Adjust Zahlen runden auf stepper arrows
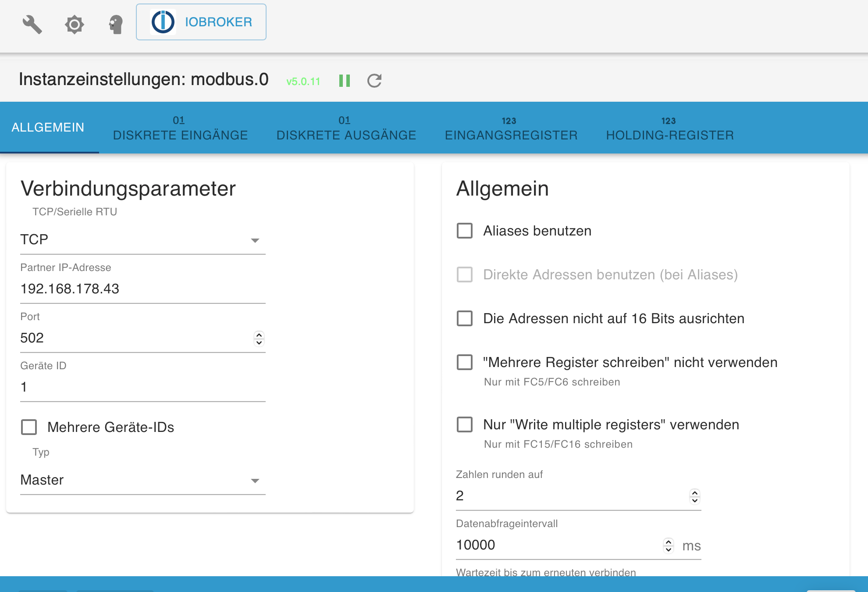Viewport: 868px width, 592px height. click(x=695, y=496)
